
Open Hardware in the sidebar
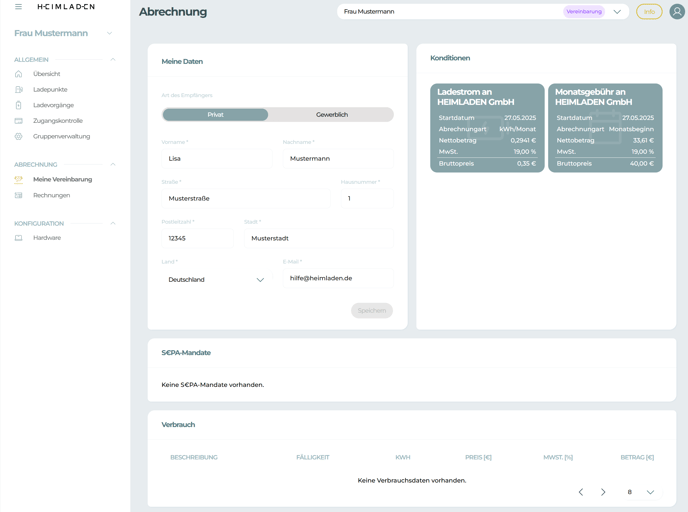pos(47,238)
